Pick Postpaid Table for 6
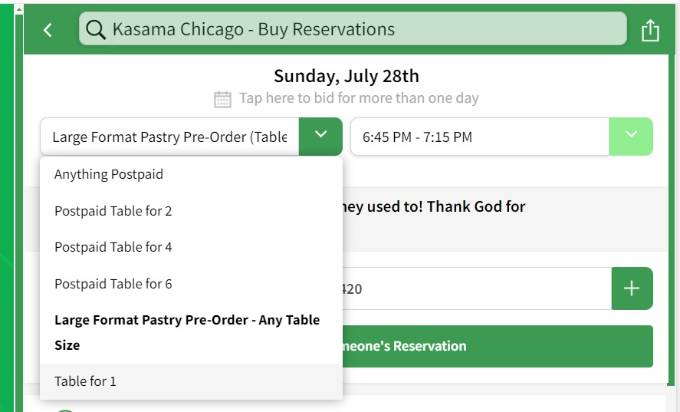Image resolution: width=680 pixels, height=412 pixels. point(113,284)
